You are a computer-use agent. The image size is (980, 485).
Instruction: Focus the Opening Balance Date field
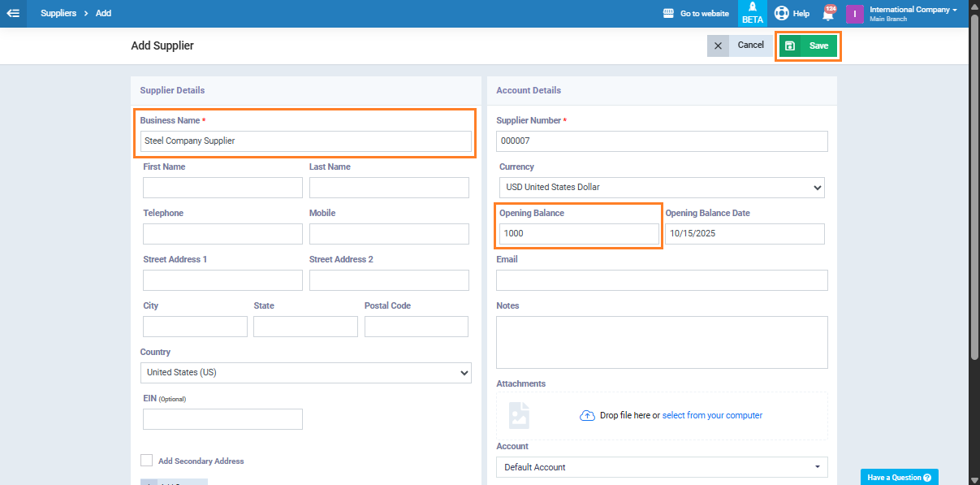click(x=745, y=234)
